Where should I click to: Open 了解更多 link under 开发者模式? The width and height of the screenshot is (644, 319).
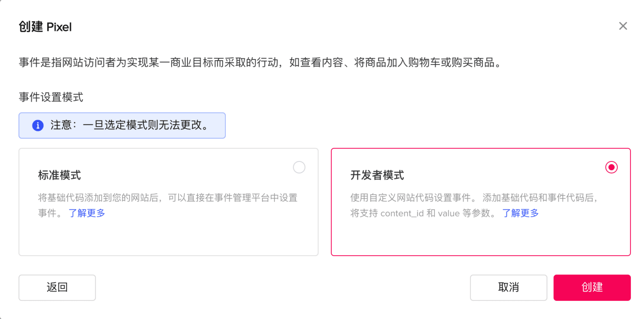pos(520,213)
